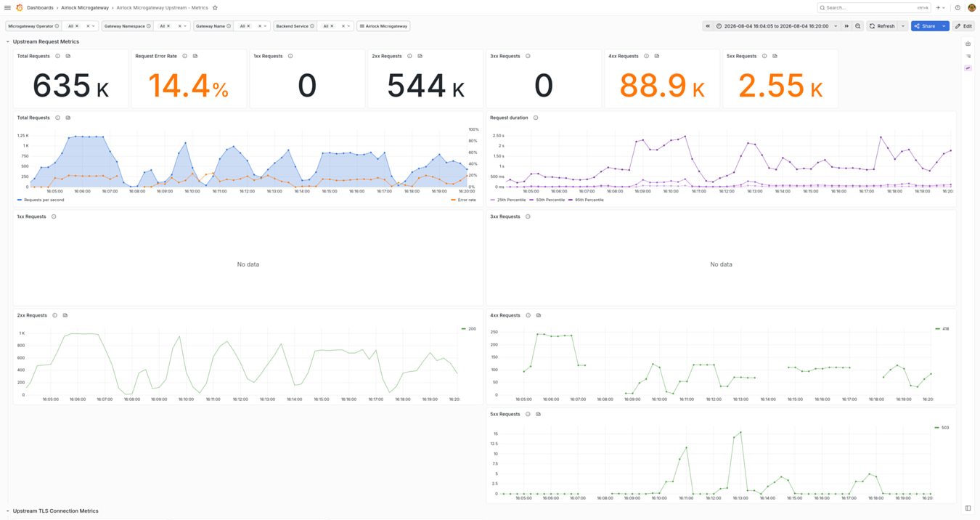The height and width of the screenshot is (520, 980).
Task: Open Airlock Microgateway breadcrumb folder
Action: click(x=85, y=8)
